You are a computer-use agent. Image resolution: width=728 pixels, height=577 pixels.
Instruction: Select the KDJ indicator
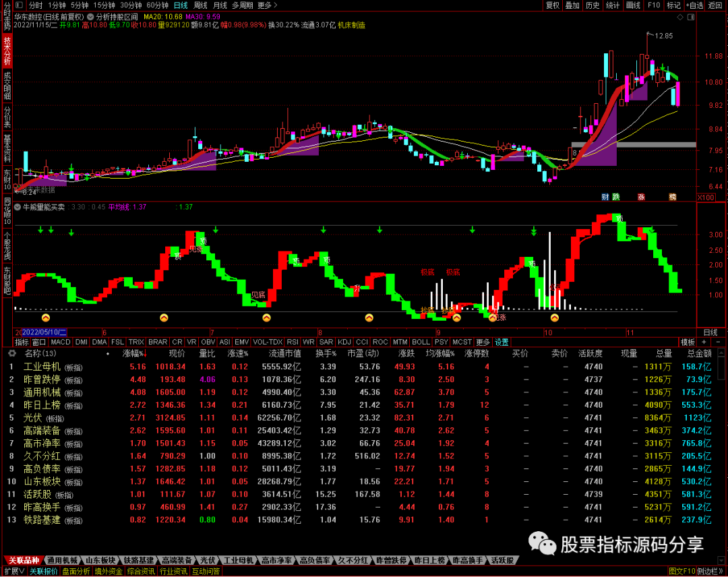[x=344, y=342]
